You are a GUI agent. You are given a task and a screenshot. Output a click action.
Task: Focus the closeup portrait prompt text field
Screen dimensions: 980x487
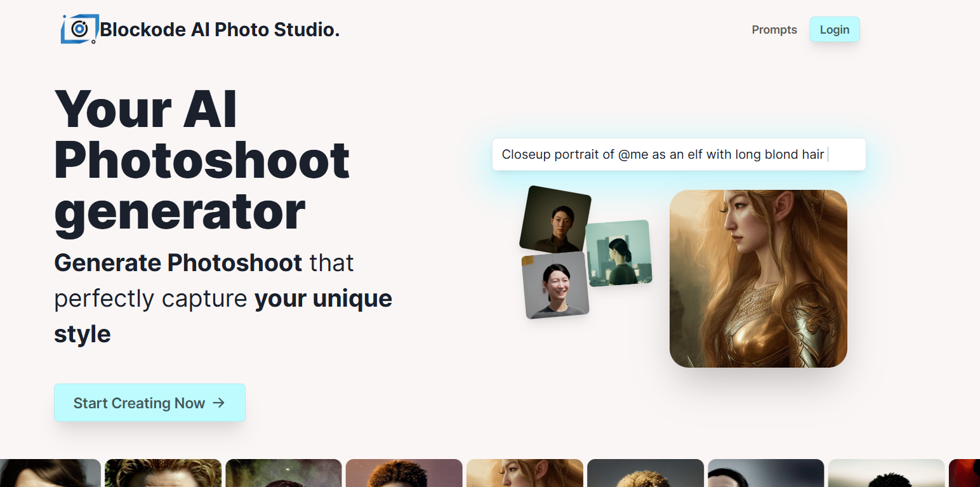[678, 154]
